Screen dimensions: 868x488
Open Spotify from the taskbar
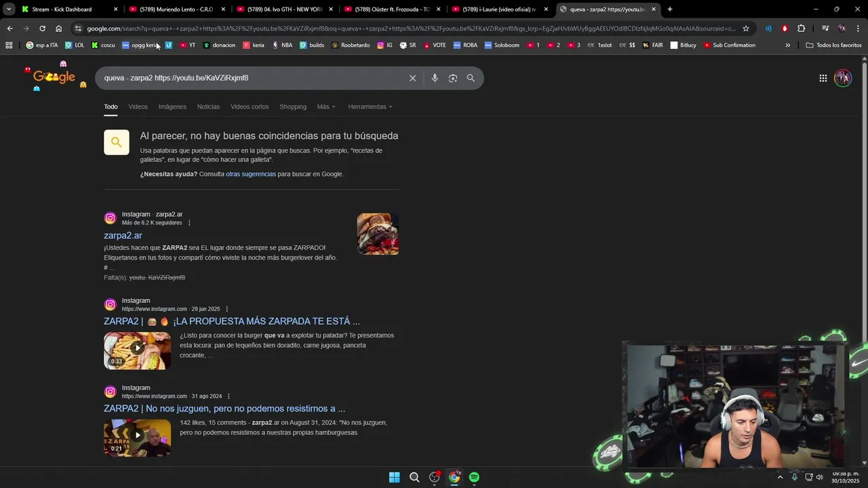pos(474,477)
